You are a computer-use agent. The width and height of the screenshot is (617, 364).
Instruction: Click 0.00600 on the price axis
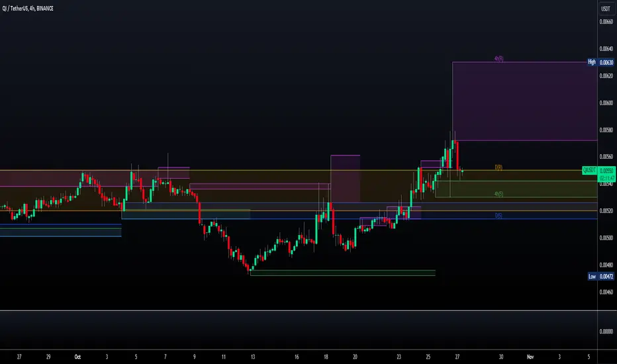[606, 103]
